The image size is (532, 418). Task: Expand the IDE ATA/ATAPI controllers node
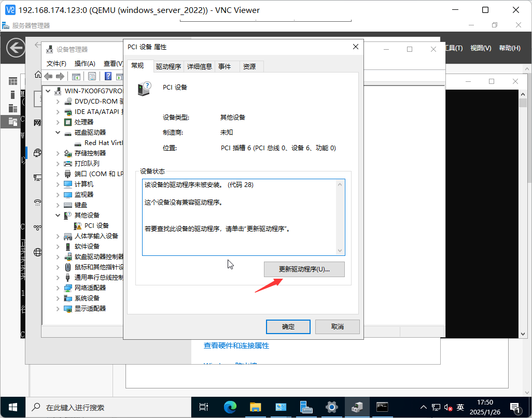click(x=58, y=112)
